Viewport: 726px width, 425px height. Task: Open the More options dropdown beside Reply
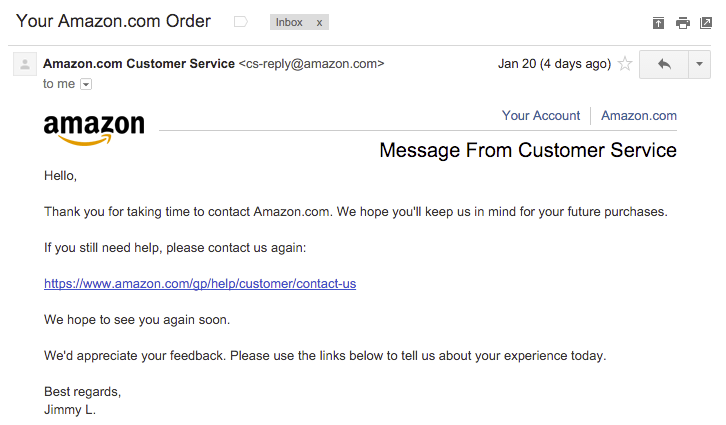700,64
